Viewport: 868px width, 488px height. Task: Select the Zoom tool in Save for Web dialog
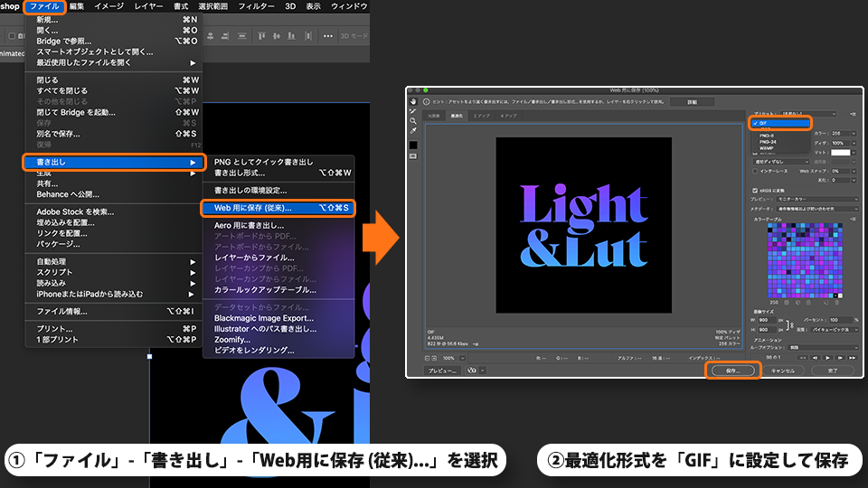[x=413, y=120]
